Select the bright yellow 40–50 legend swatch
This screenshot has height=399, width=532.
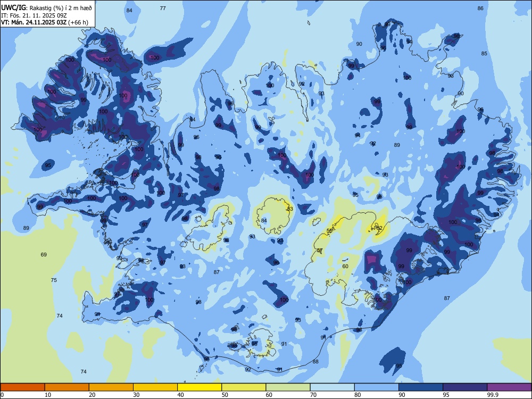199,387
